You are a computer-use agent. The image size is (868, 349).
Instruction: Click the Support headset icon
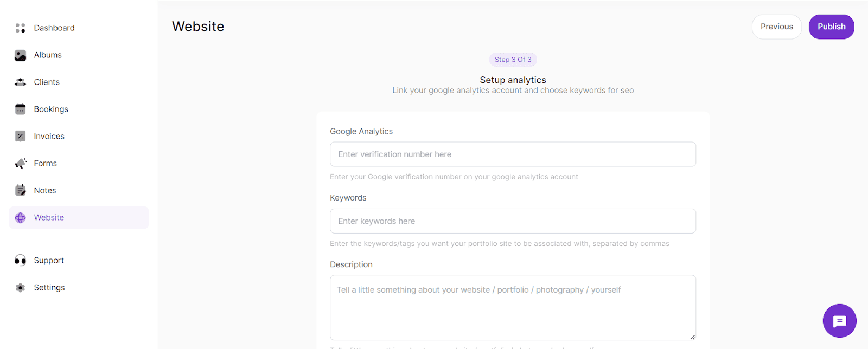pyautogui.click(x=21, y=261)
